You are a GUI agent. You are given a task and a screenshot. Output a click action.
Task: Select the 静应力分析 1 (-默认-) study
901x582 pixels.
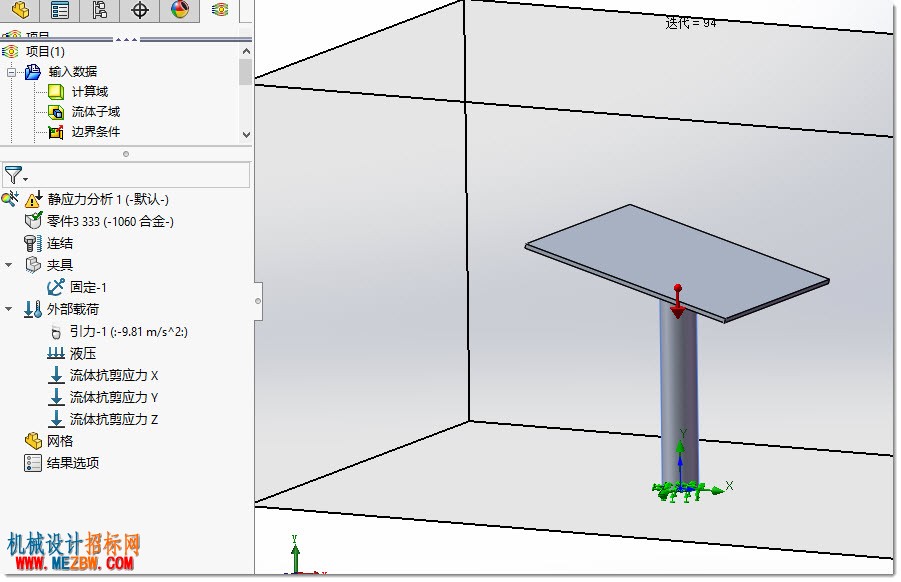click(108, 200)
